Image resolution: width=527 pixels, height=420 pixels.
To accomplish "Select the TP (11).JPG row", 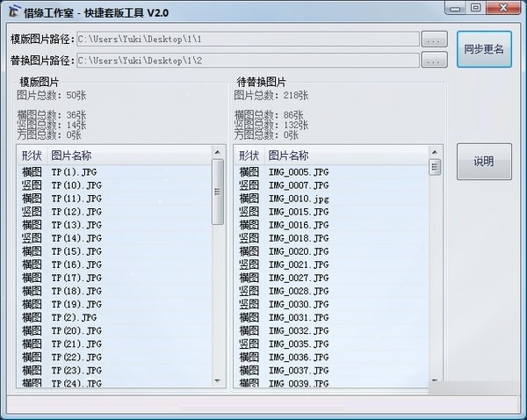I will pos(114,199).
